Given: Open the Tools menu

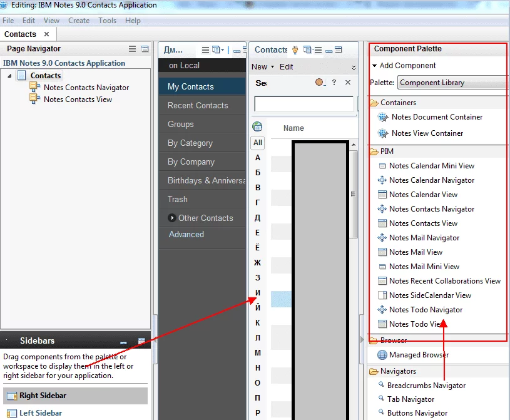Looking at the screenshot, I should pyautogui.click(x=107, y=21).
